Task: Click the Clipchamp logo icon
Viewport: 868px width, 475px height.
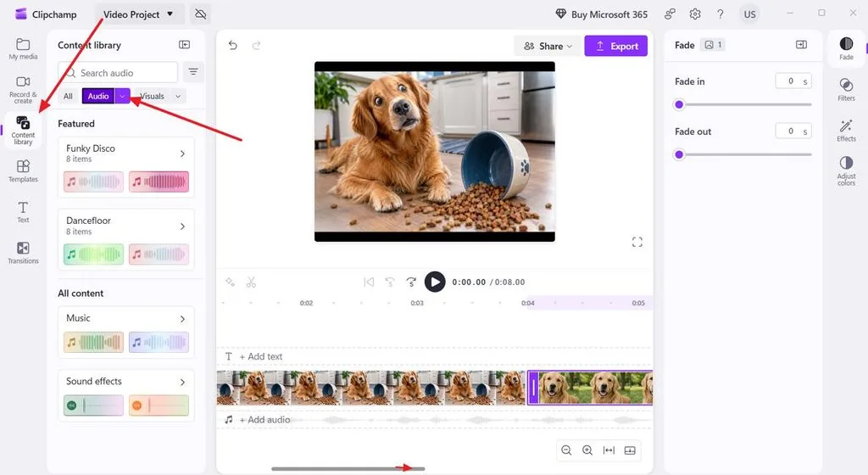Action: [x=21, y=14]
